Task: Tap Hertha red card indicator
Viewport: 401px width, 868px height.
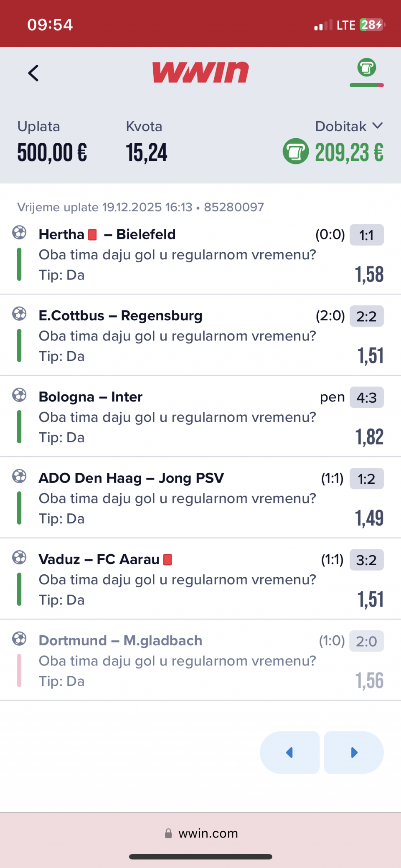Action: point(93,235)
